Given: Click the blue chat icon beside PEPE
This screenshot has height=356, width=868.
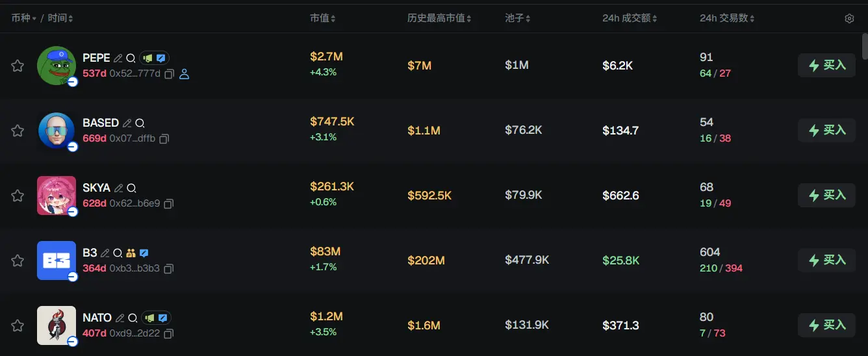Looking at the screenshot, I should (160, 58).
